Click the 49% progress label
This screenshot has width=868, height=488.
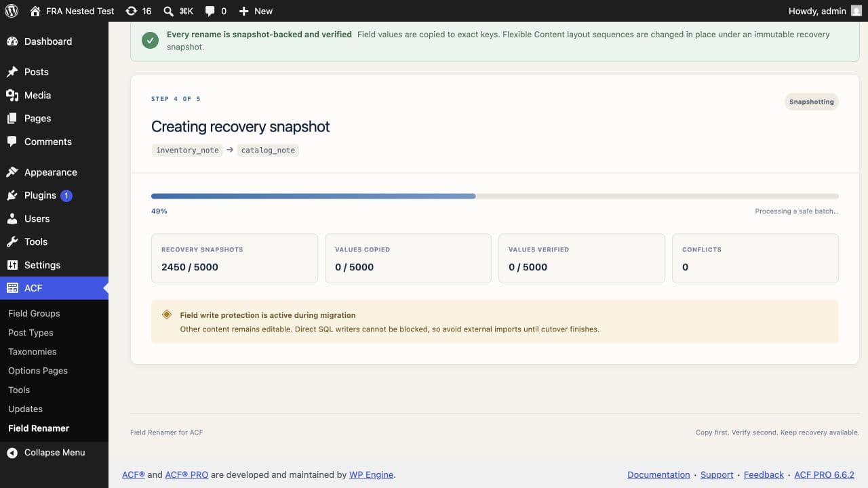159,211
